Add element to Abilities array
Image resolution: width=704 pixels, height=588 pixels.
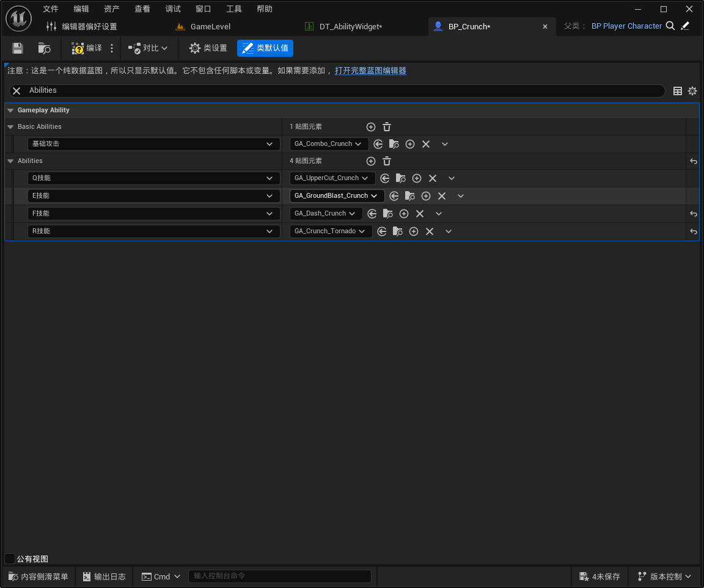point(371,161)
